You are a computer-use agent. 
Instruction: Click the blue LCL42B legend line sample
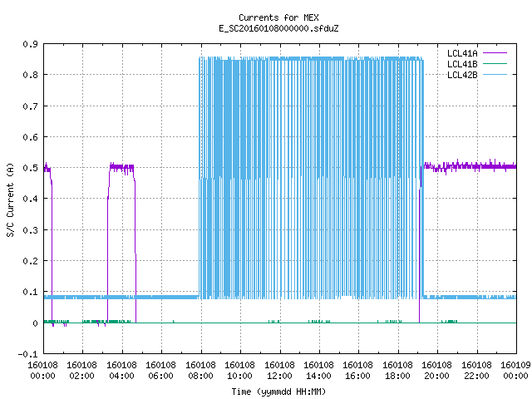click(x=495, y=74)
